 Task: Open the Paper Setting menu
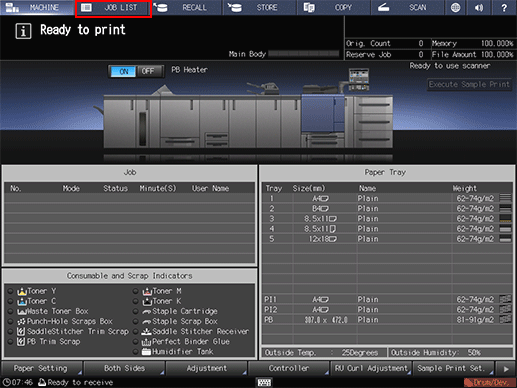coord(42,369)
